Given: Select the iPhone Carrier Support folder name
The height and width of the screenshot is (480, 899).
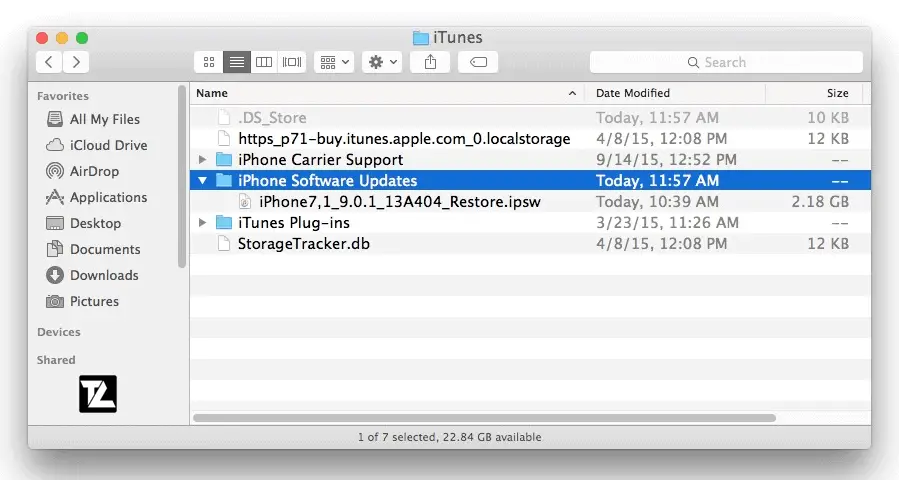Looking at the screenshot, I should coord(320,159).
